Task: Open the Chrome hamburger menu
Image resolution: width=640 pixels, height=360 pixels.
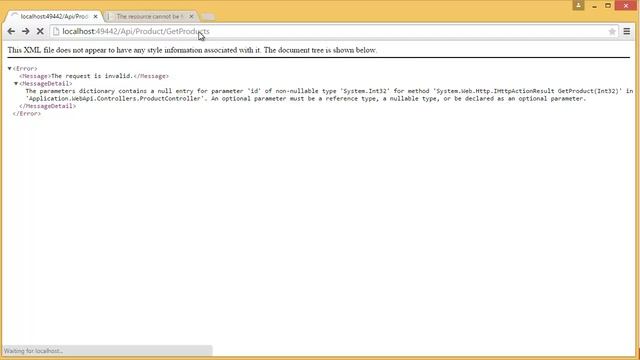Action: coord(627,31)
